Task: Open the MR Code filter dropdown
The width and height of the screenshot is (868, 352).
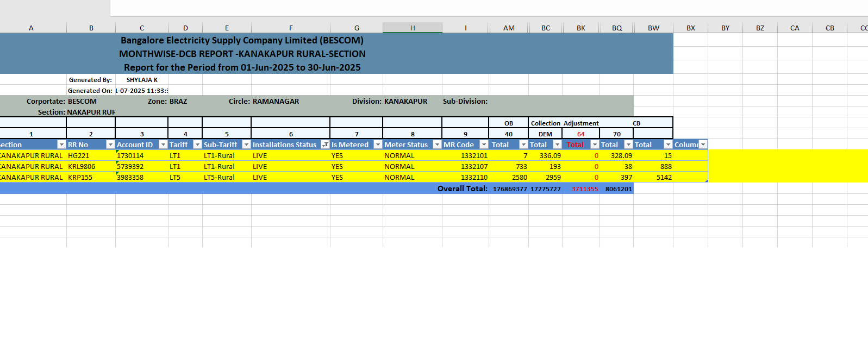Action: 484,144
